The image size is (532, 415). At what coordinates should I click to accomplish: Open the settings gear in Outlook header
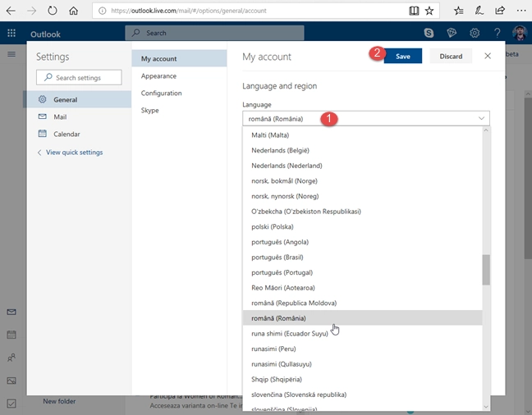[x=475, y=33]
